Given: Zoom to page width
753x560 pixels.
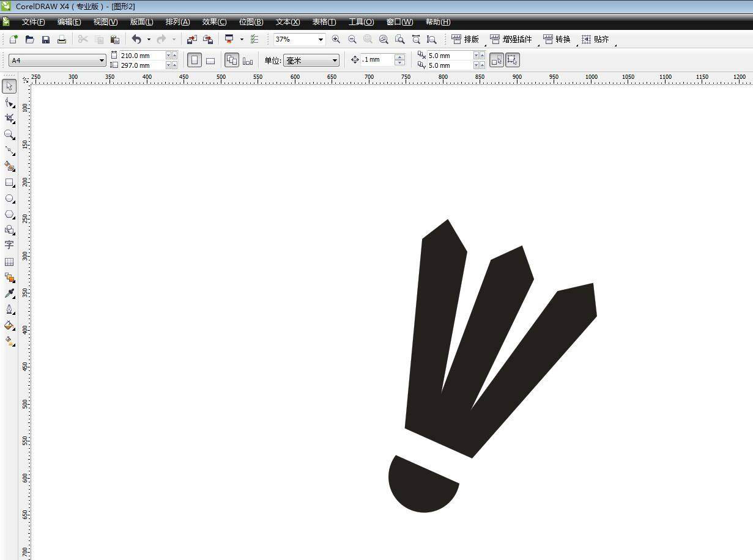Looking at the screenshot, I should tap(416, 39).
